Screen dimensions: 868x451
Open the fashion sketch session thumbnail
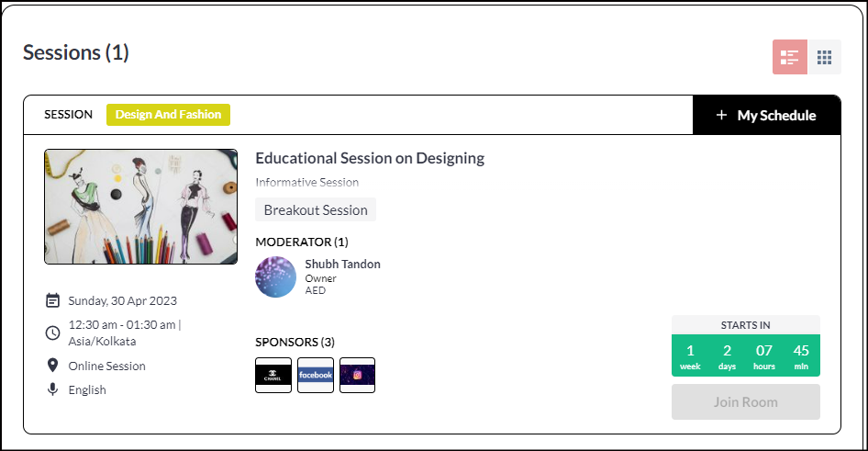(x=141, y=207)
